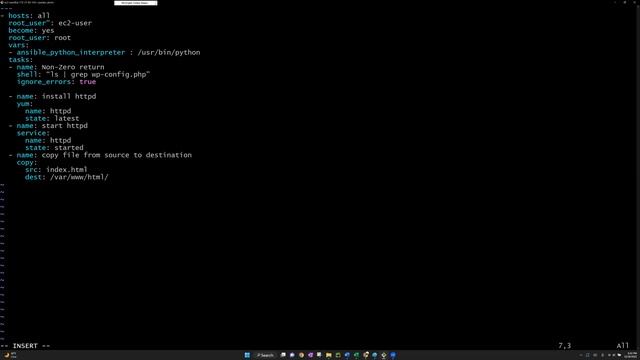Click on 'hosts' key in first line
Screen dimensions: 640x360
coord(19,16)
